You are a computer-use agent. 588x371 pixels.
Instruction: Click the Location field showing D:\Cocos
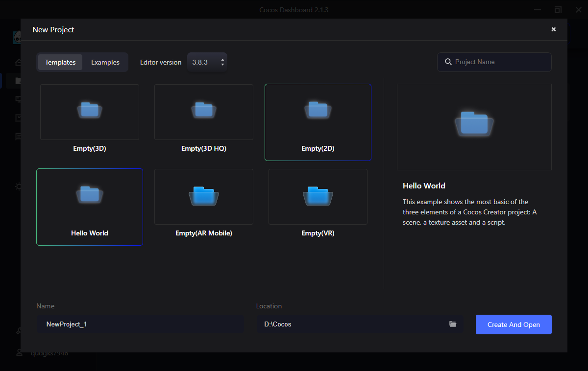(x=360, y=324)
